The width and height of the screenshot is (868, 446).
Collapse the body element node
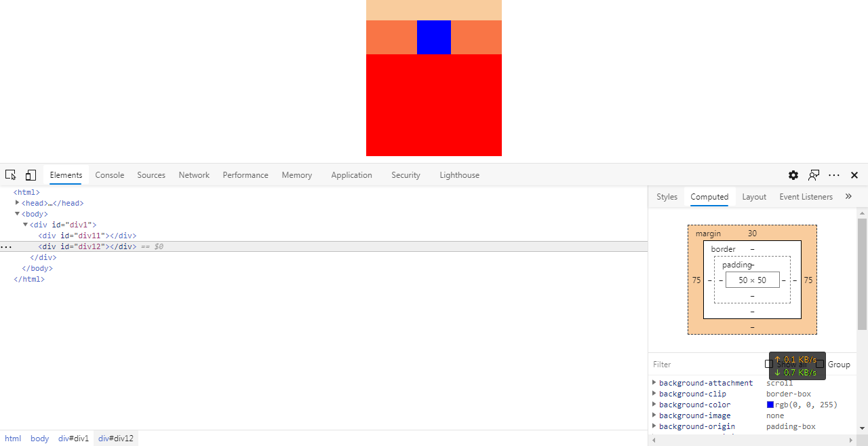point(18,214)
